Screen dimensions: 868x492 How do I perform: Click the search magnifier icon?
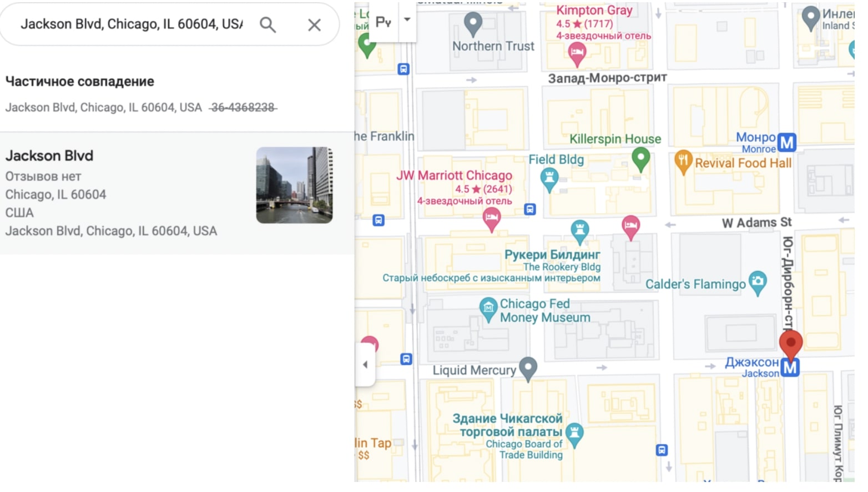pos(268,24)
